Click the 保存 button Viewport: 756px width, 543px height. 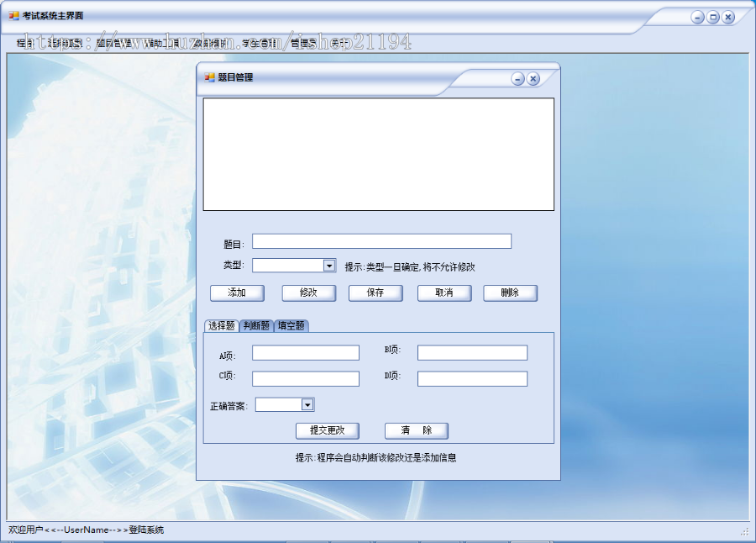(x=375, y=293)
